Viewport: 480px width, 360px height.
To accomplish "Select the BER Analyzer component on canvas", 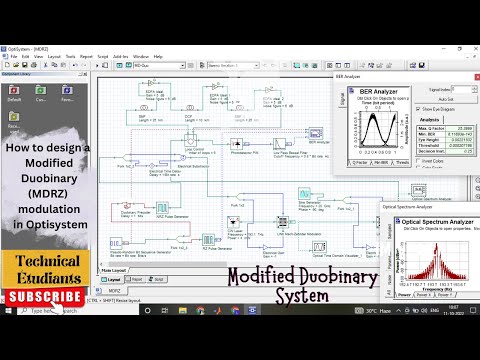I will pos(316,134).
